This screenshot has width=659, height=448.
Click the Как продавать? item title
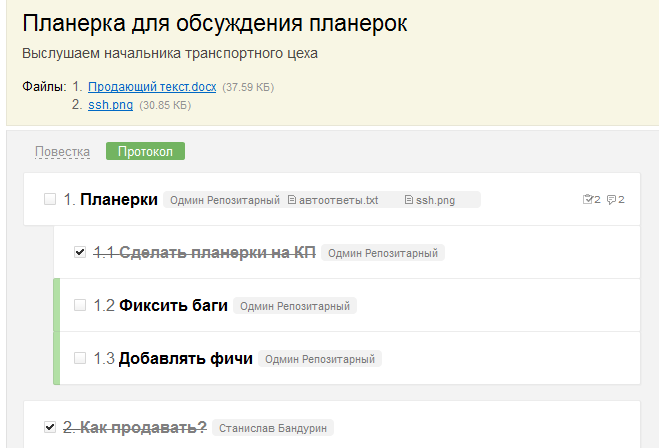point(143,427)
